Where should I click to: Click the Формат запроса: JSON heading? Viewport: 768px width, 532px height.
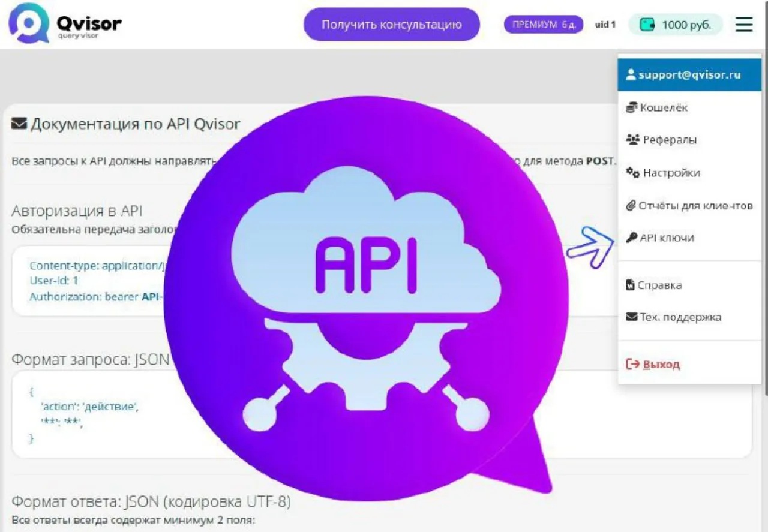91,361
